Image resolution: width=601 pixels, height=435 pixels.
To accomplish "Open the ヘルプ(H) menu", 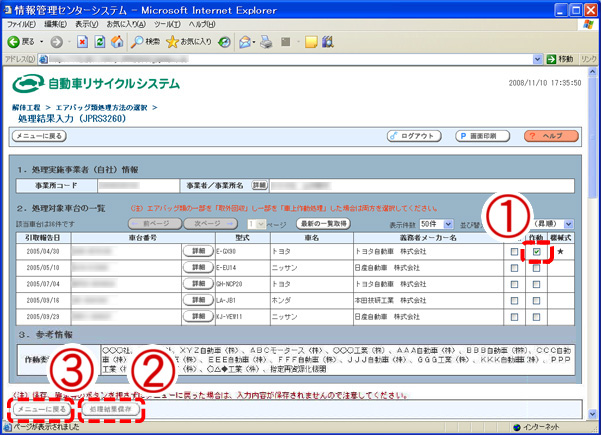I will [x=201, y=24].
